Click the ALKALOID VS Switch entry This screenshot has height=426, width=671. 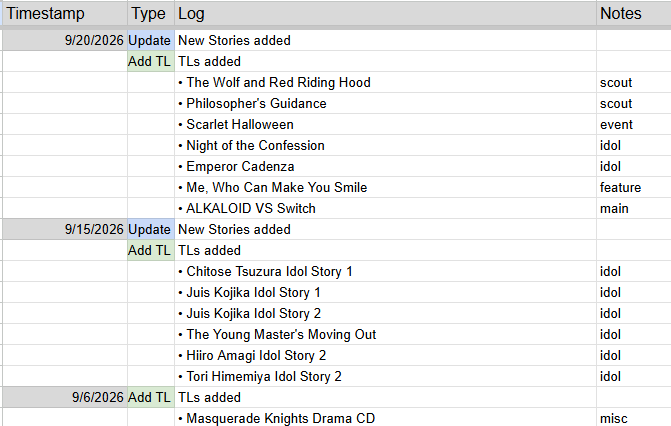point(385,208)
